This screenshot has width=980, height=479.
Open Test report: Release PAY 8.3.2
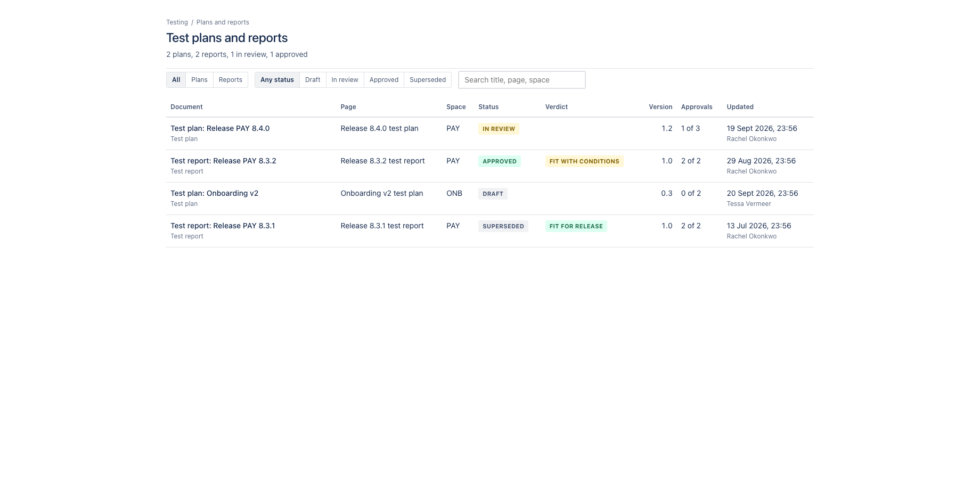[223, 161]
